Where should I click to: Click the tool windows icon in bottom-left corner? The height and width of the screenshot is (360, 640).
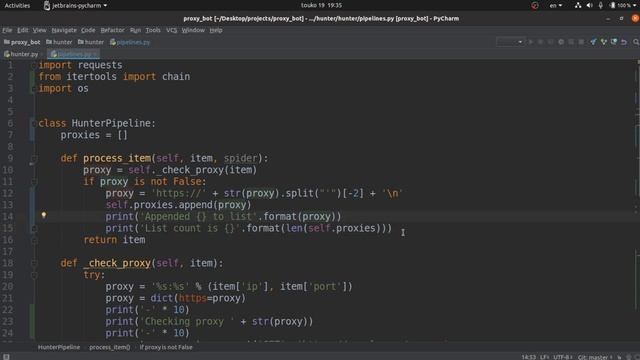6,357
